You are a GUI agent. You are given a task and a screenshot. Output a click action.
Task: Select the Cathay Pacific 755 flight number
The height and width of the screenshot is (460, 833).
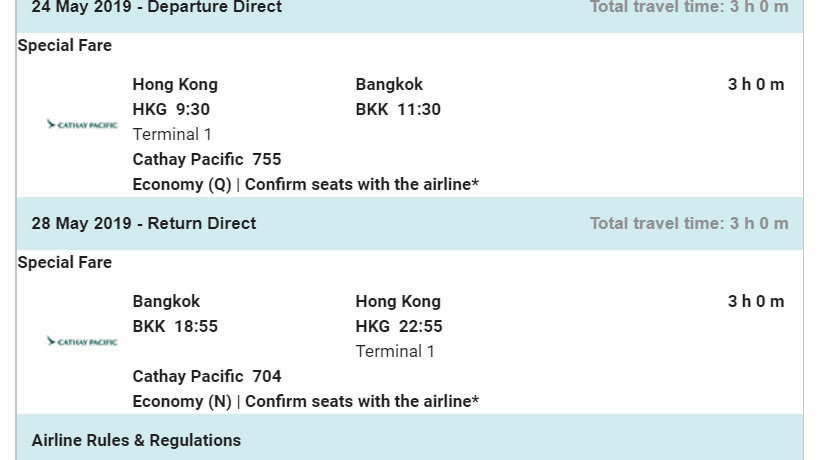click(x=207, y=160)
